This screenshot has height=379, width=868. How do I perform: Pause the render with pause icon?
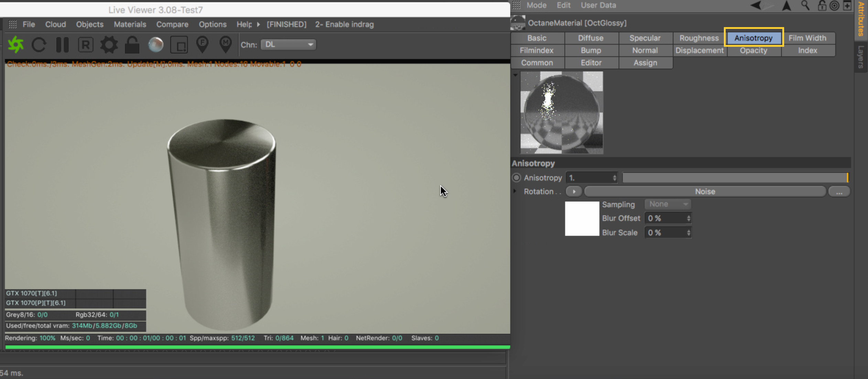[x=62, y=45]
